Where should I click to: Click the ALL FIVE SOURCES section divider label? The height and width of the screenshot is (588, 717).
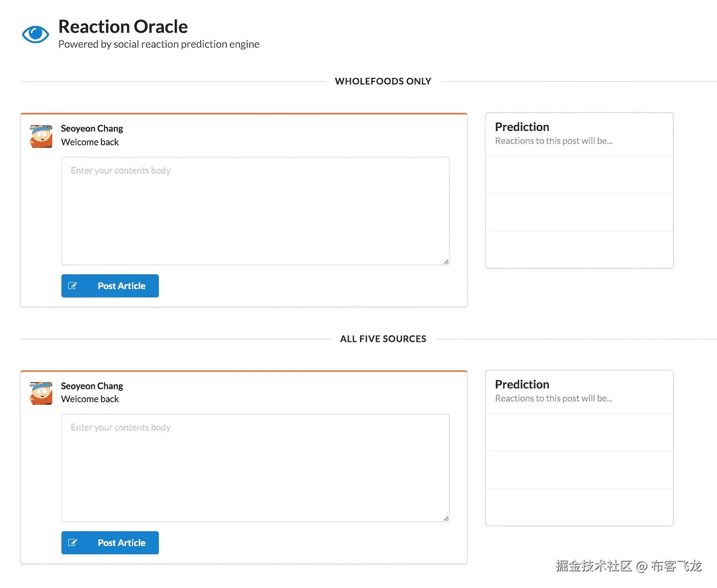(x=383, y=339)
